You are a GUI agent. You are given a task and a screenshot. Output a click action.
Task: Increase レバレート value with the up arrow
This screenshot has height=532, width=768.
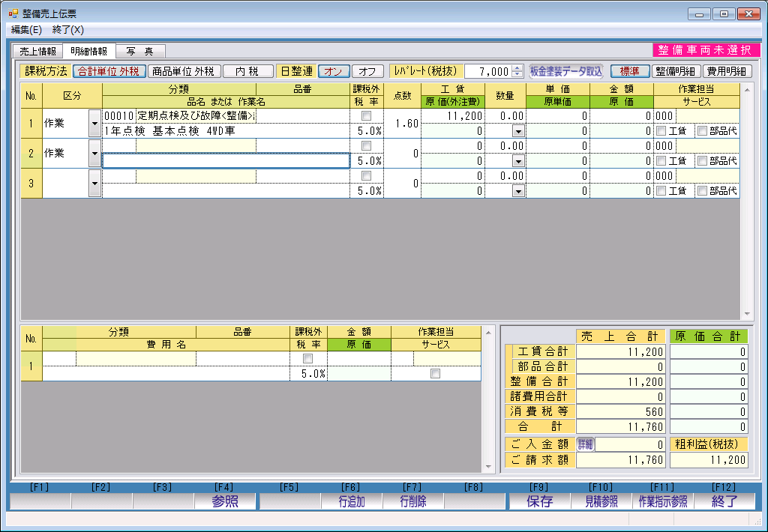tap(517, 68)
